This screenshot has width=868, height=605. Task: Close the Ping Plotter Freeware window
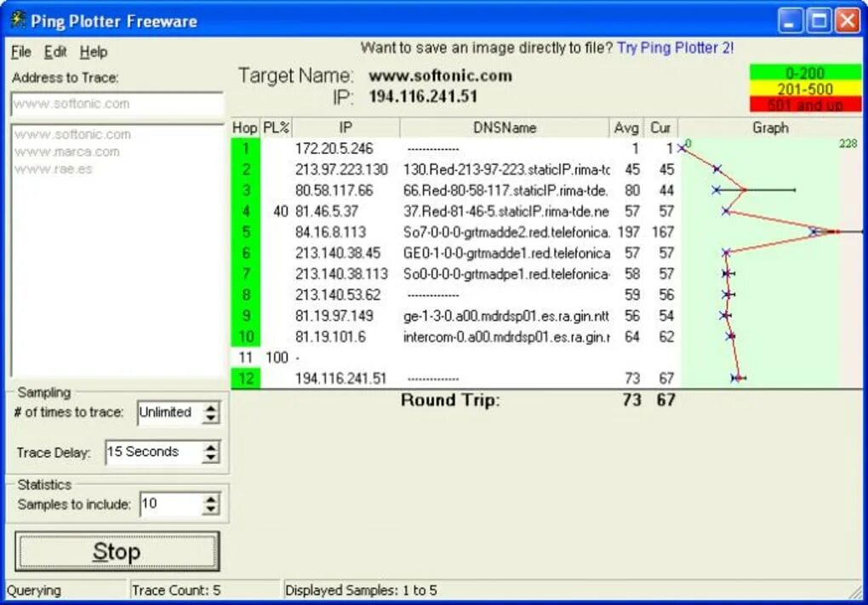point(847,21)
